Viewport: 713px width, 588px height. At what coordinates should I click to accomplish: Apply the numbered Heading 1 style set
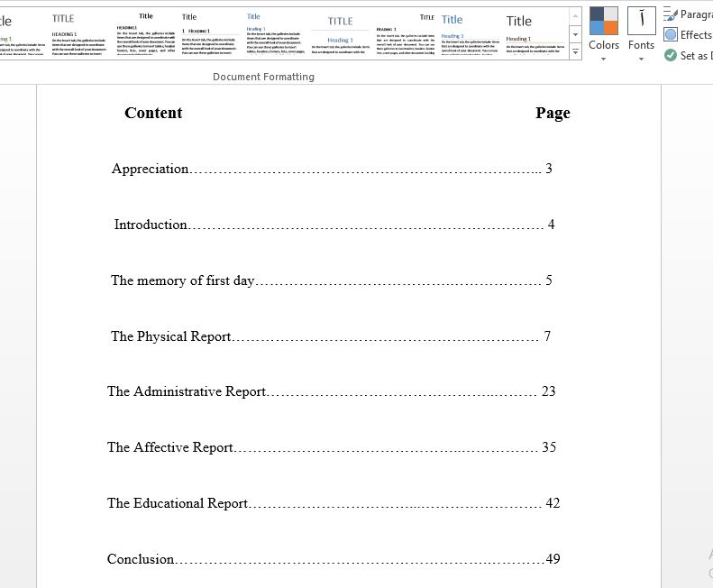point(209,34)
